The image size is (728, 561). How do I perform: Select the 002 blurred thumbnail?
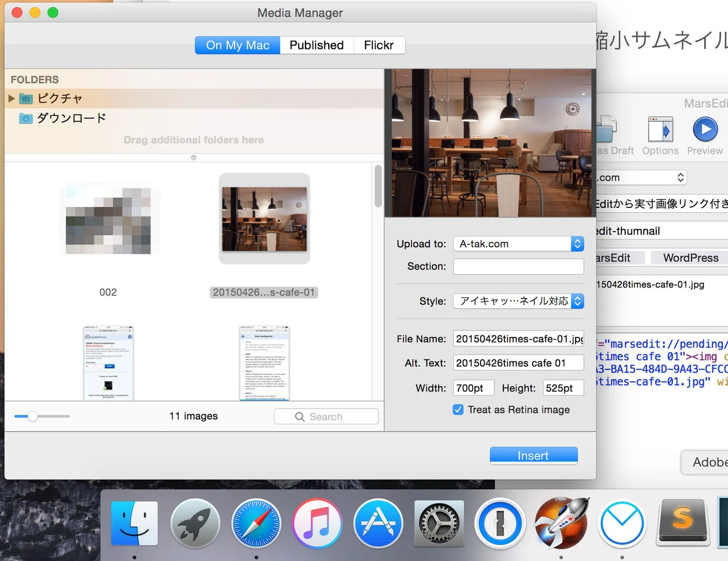click(108, 220)
